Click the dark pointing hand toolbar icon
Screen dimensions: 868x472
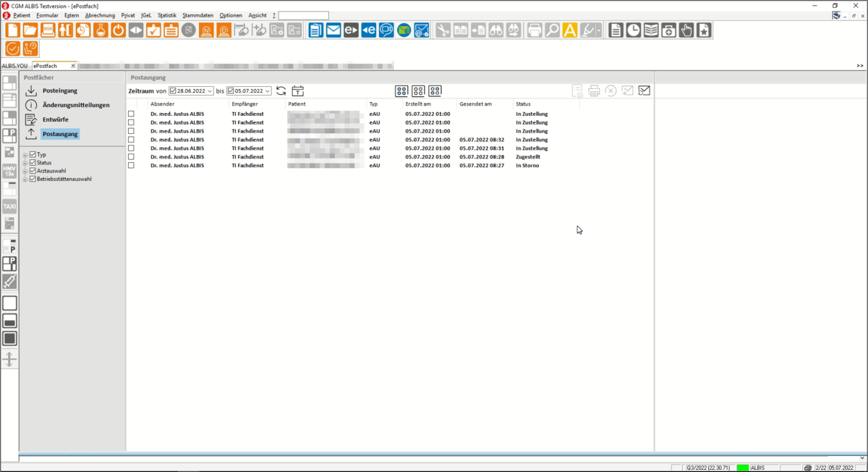[x=686, y=30]
